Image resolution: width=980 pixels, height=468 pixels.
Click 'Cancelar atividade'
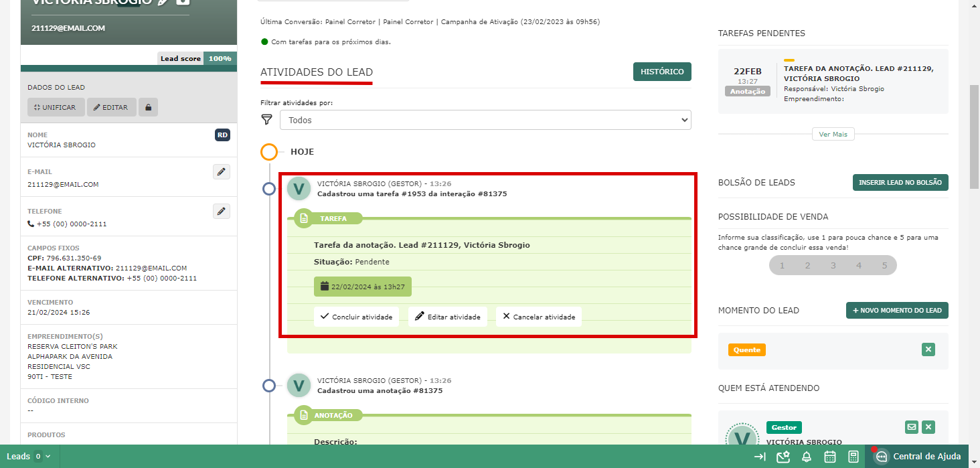(539, 317)
